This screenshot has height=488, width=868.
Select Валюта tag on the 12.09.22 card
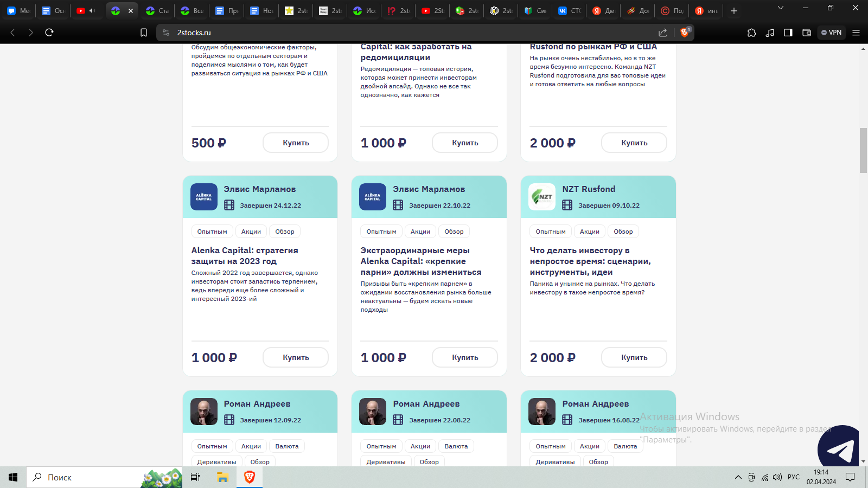pos(287,446)
